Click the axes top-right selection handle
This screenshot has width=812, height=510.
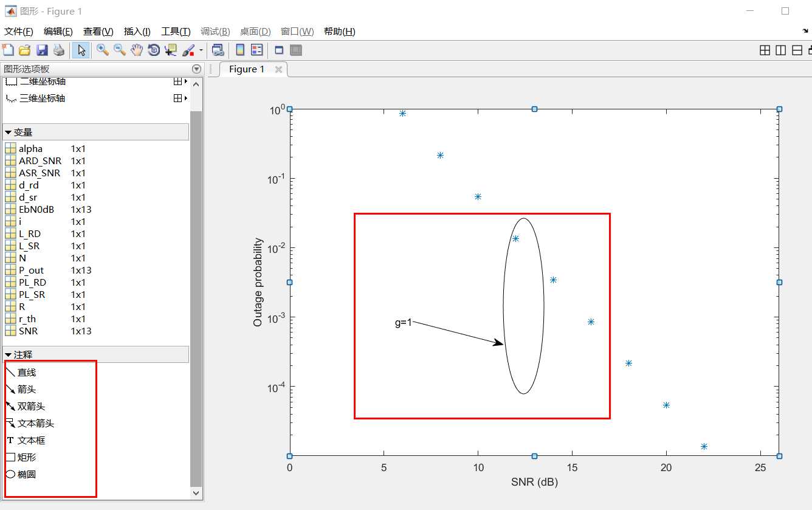(779, 109)
